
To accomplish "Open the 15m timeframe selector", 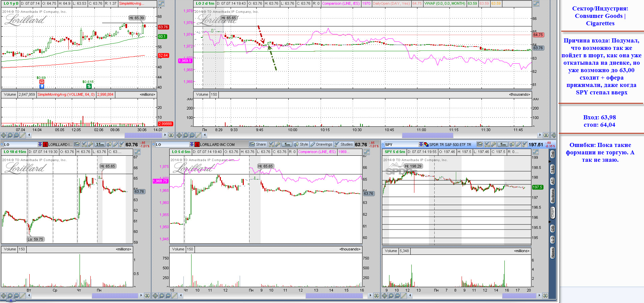I will [100, 144].
